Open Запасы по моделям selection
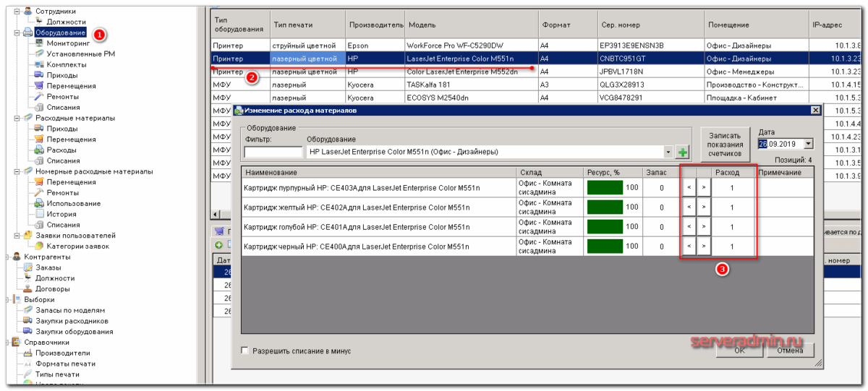868x391 pixels. point(71,310)
